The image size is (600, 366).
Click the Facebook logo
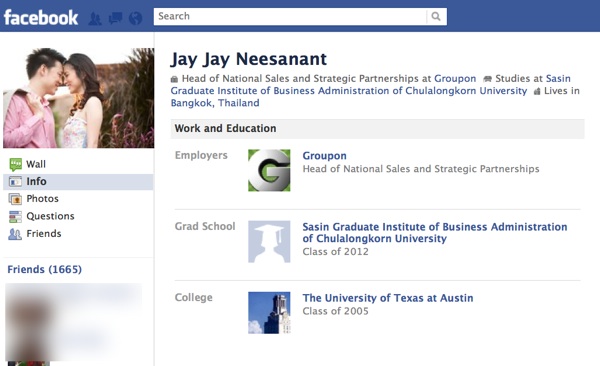pos(41,18)
